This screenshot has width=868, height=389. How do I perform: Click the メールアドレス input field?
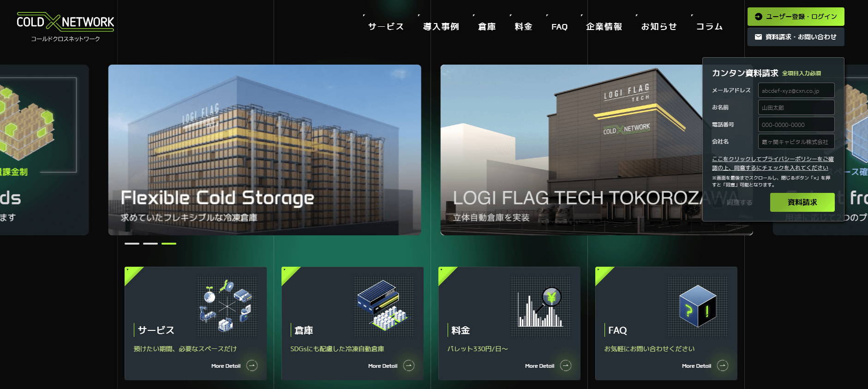tap(796, 90)
